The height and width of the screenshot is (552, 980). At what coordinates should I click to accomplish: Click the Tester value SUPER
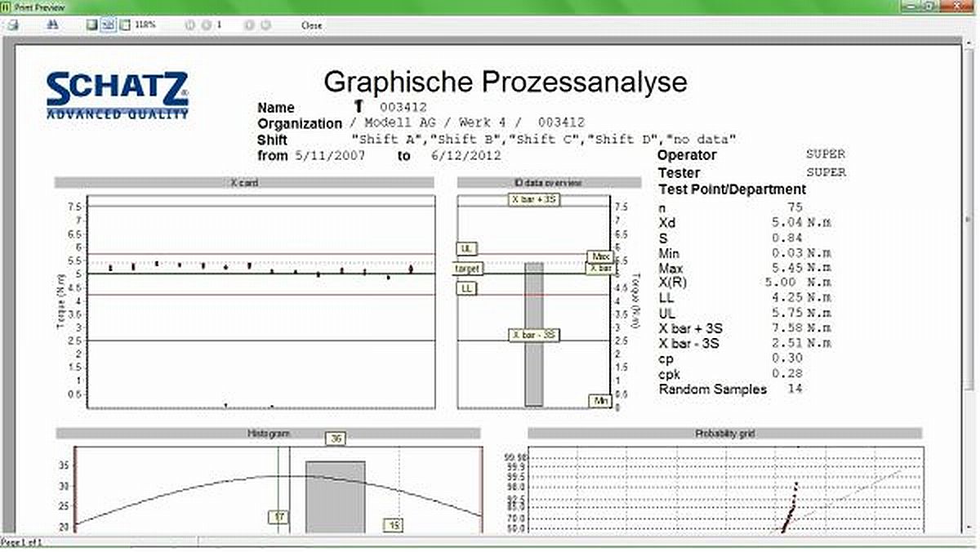pyautogui.click(x=826, y=172)
